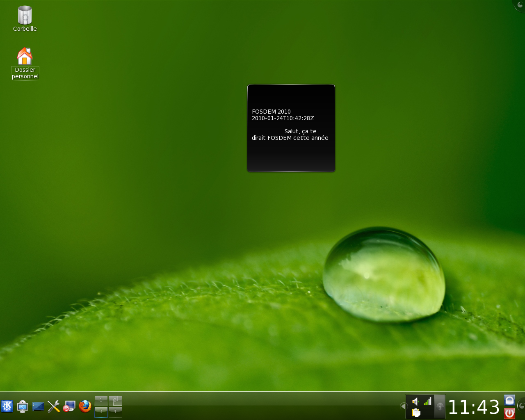Open the volume speaker in system tray
525x420 pixels.
(415, 402)
